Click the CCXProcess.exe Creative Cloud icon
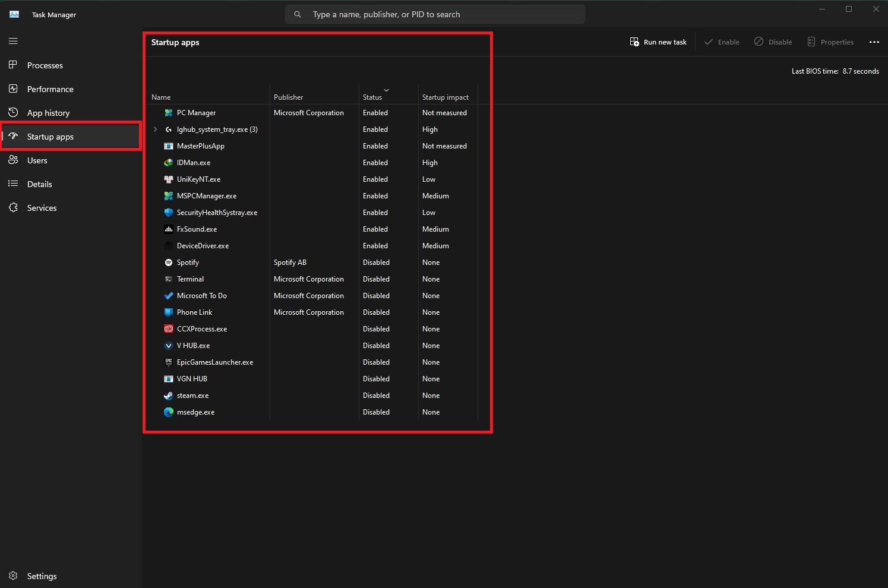The width and height of the screenshot is (888, 588). 169,329
